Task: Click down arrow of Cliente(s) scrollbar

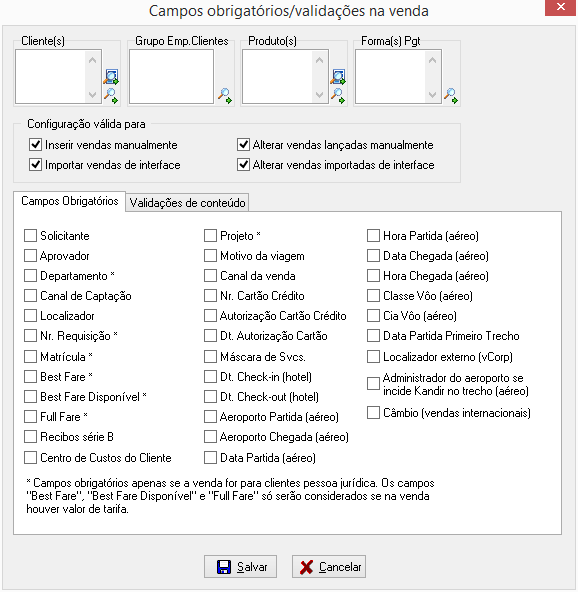Action: [92, 94]
